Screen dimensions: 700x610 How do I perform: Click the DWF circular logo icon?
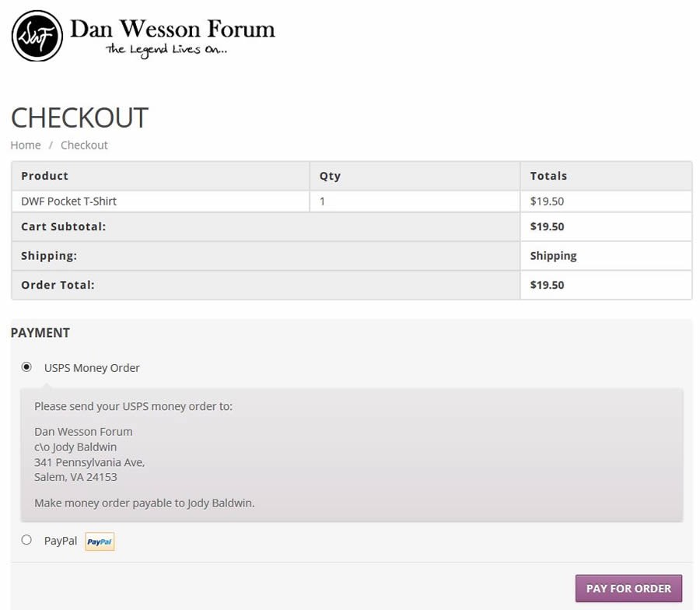coord(37,36)
